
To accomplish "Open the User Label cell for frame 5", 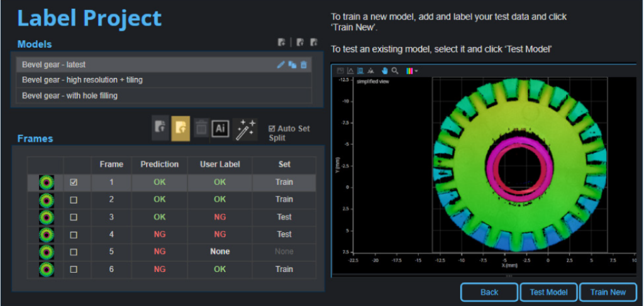I will [219, 251].
